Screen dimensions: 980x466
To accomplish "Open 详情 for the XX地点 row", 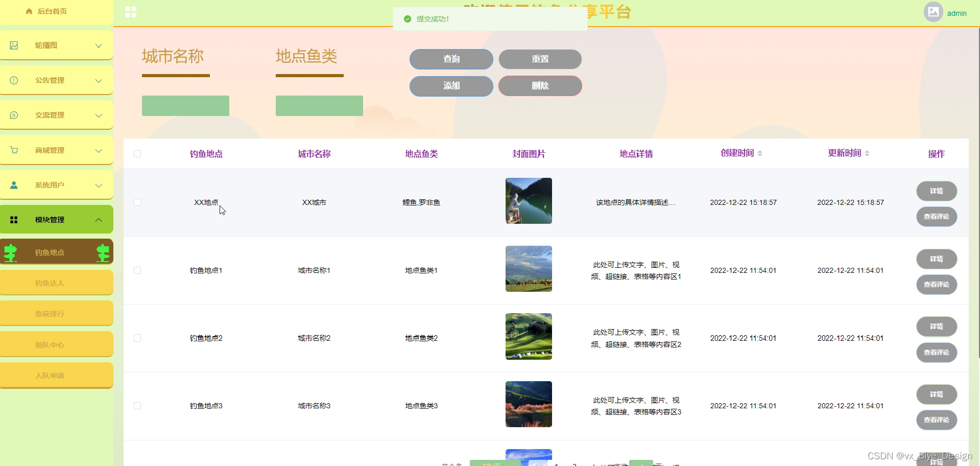I will [x=937, y=191].
